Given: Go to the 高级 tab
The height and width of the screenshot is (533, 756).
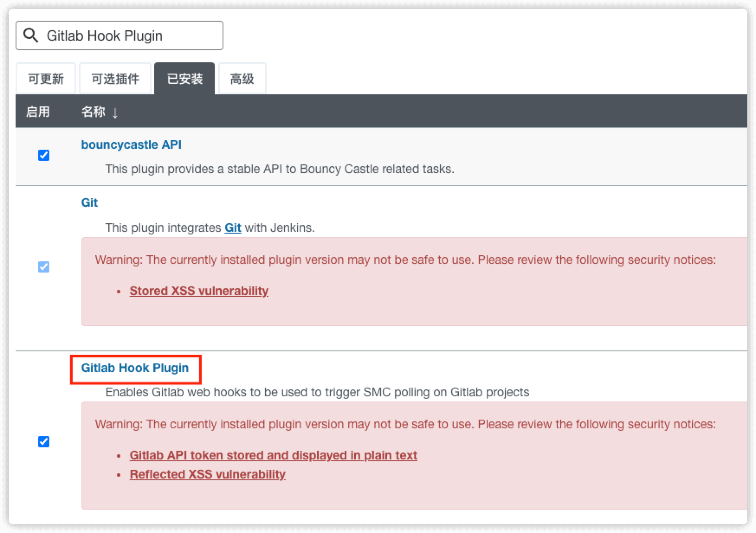Looking at the screenshot, I should click(242, 79).
